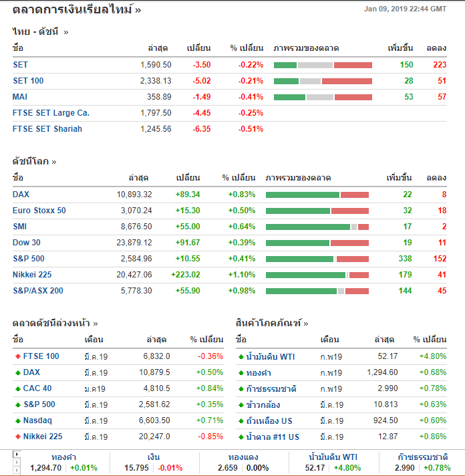Screen dimensions: 465x476
Task: Open the SET 100 index link
Action: coord(28,81)
